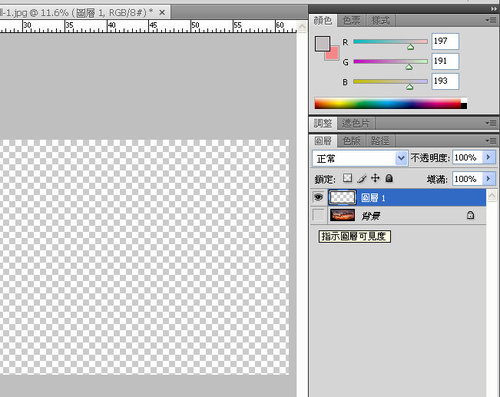Viewport: 500px width, 397px height.
Task: Pick a color from the spectrum ramp
Action: point(388,104)
